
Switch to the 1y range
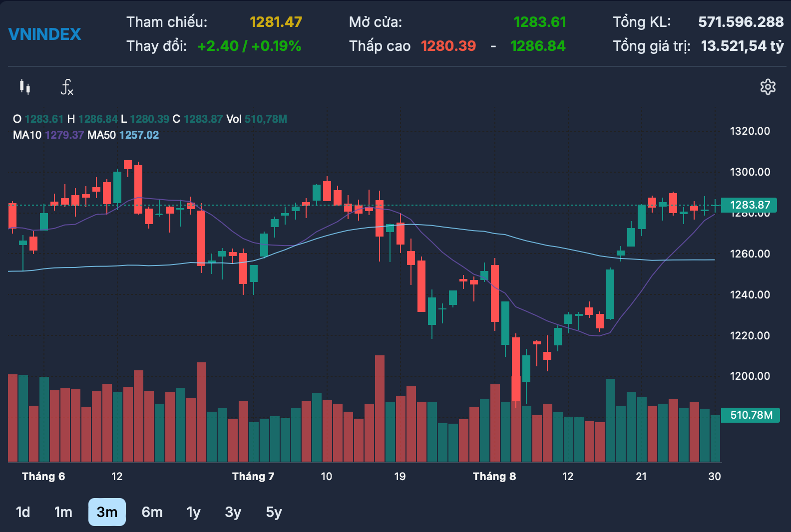194,512
